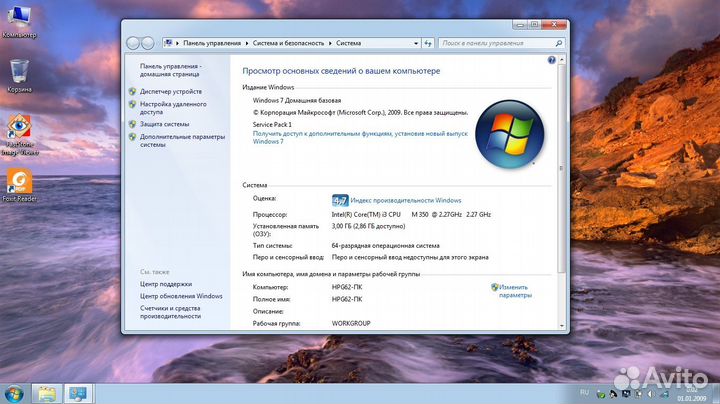Select the FastStone Image Viewer desktop shortcut

click(19, 135)
